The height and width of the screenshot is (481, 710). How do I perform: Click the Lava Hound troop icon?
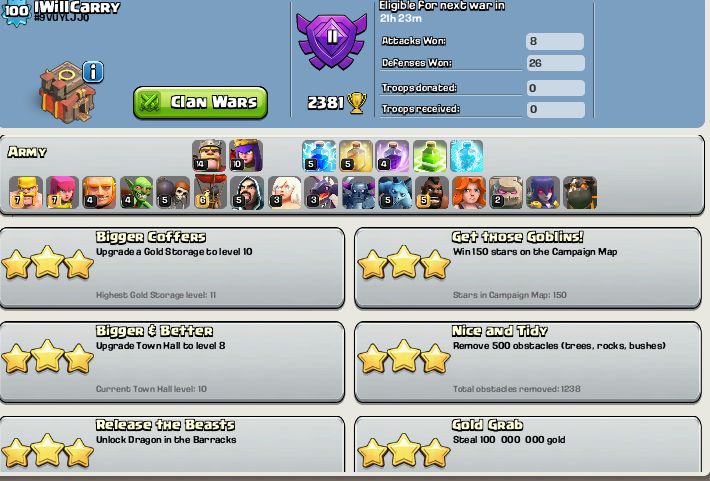click(580, 192)
